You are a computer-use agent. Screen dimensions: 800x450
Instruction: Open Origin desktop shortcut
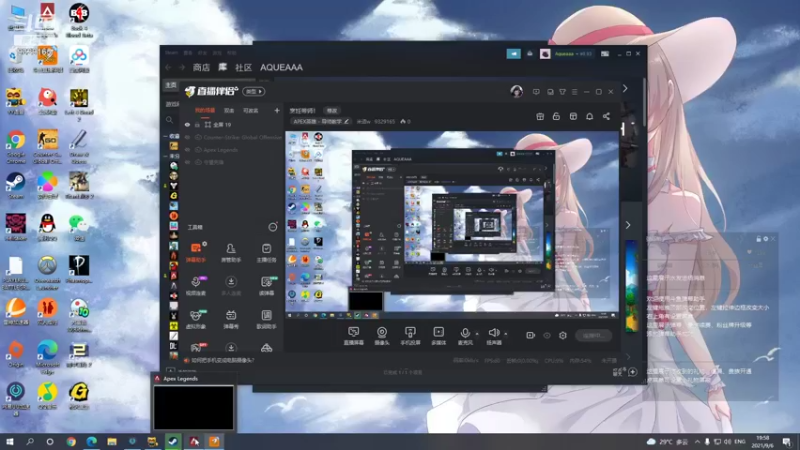[x=16, y=355]
